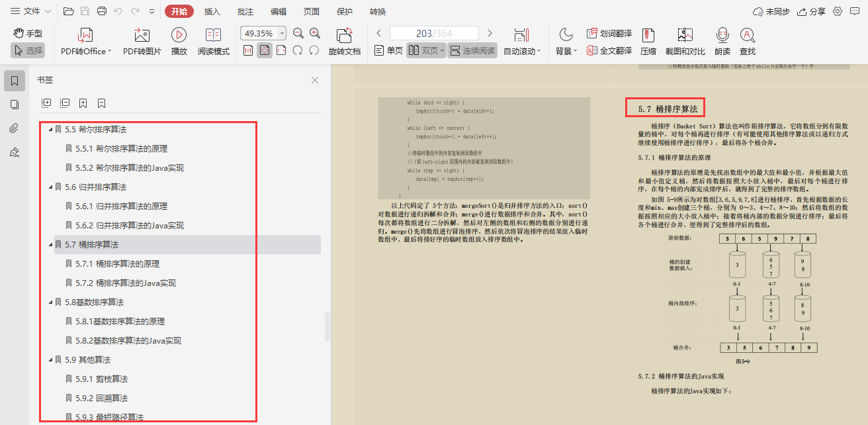
Task: Open the bookmark panel sidebar icon
Action: (x=15, y=81)
